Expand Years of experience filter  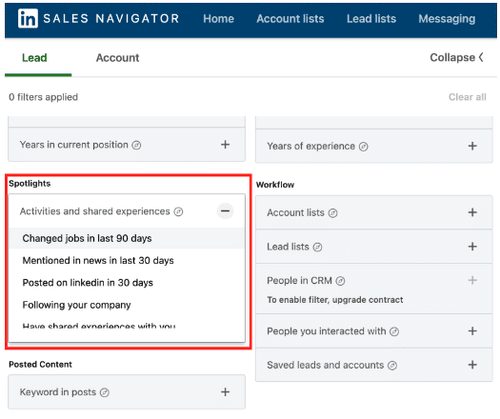tap(472, 146)
